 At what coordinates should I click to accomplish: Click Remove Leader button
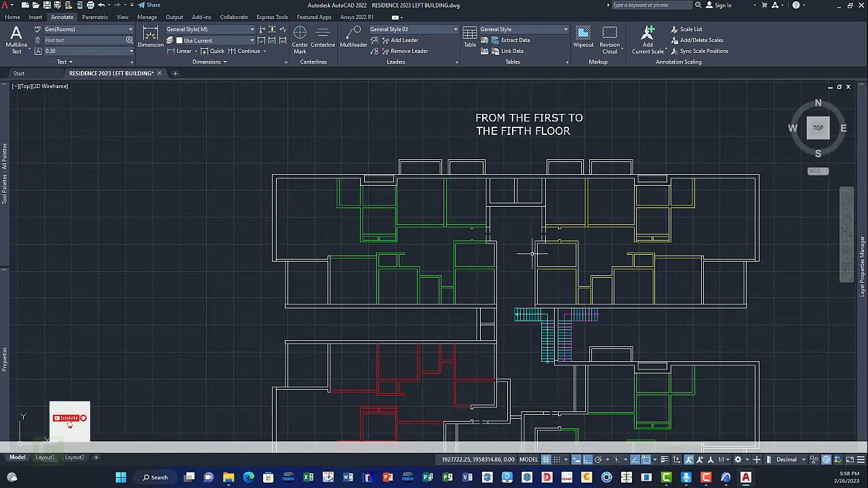click(404, 51)
